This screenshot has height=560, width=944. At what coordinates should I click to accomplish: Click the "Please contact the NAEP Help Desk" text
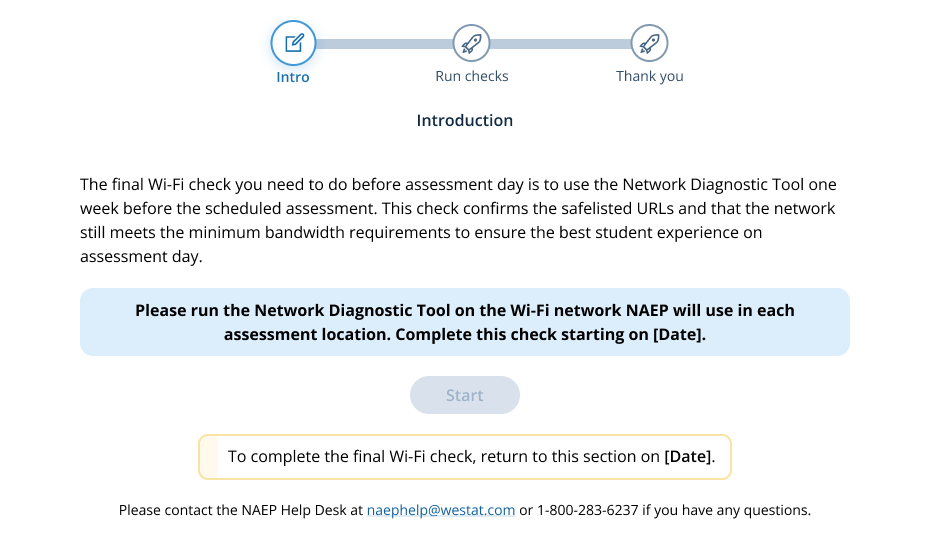(240, 510)
